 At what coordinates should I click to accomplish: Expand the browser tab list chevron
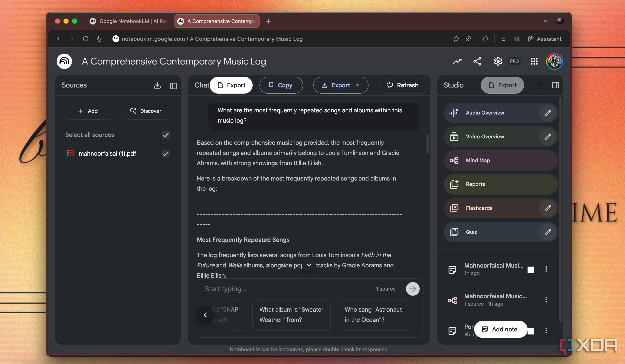click(546, 21)
